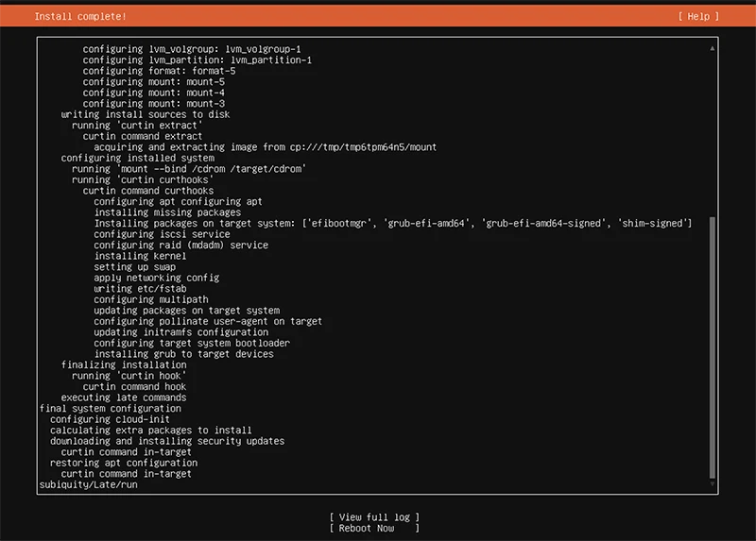Click 'executing late commands' log line
This screenshot has height=541, width=756.
124,397
